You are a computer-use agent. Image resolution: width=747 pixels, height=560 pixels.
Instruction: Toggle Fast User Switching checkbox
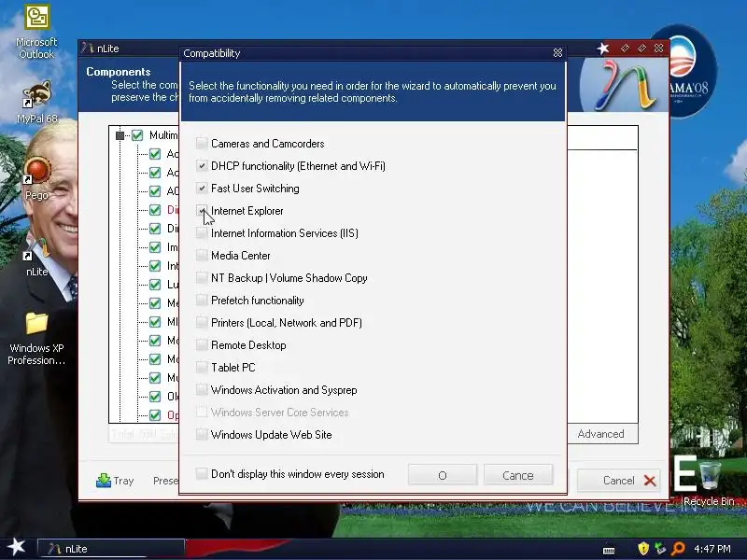tap(202, 189)
